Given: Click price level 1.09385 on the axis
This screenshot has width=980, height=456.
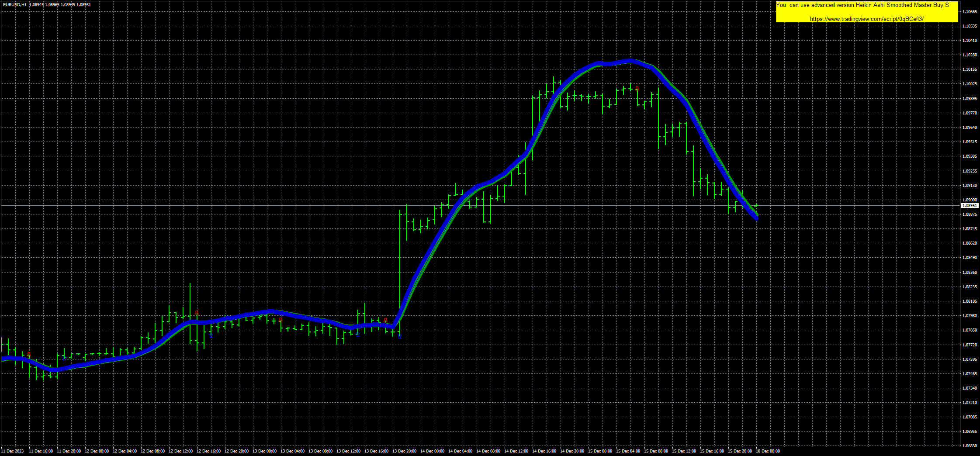Looking at the screenshot, I should click(970, 156).
